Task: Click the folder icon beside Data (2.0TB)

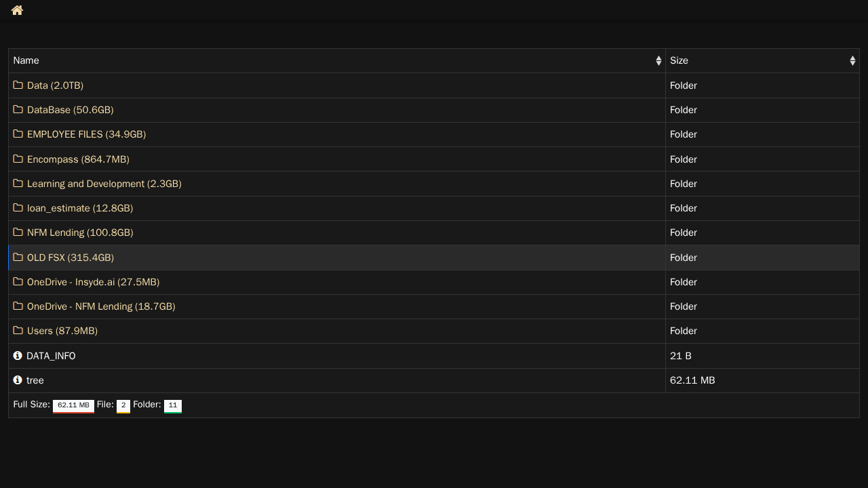Action: [x=18, y=85]
